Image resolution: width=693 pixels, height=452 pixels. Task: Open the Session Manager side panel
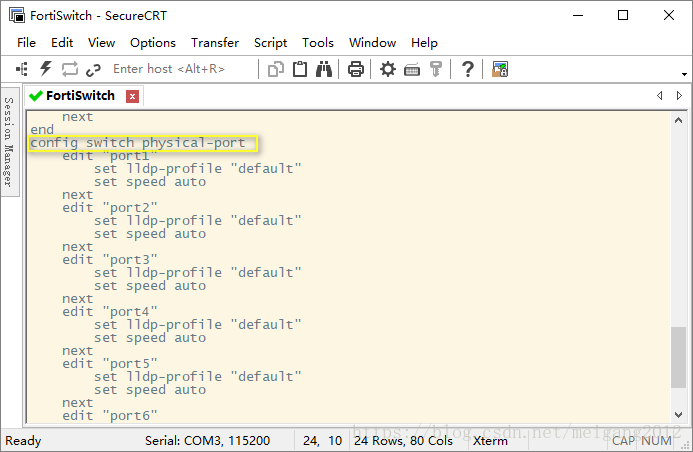point(10,141)
